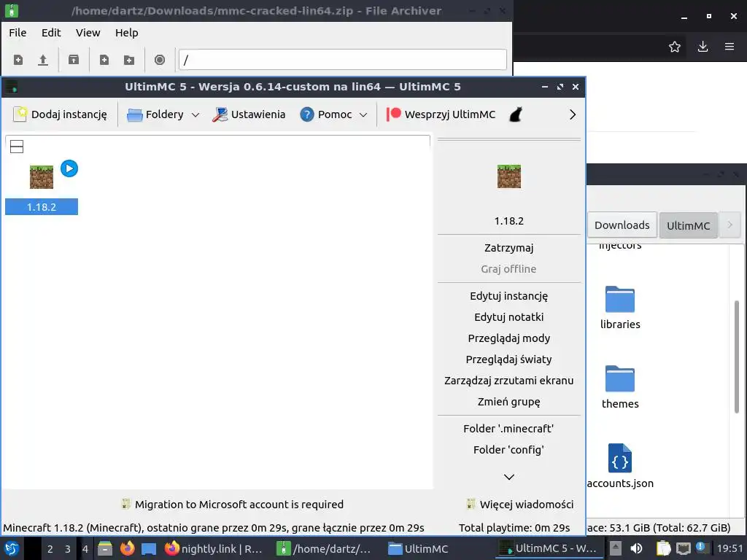Click Edytuj instancję in side panel

click(x=508, y=296)
